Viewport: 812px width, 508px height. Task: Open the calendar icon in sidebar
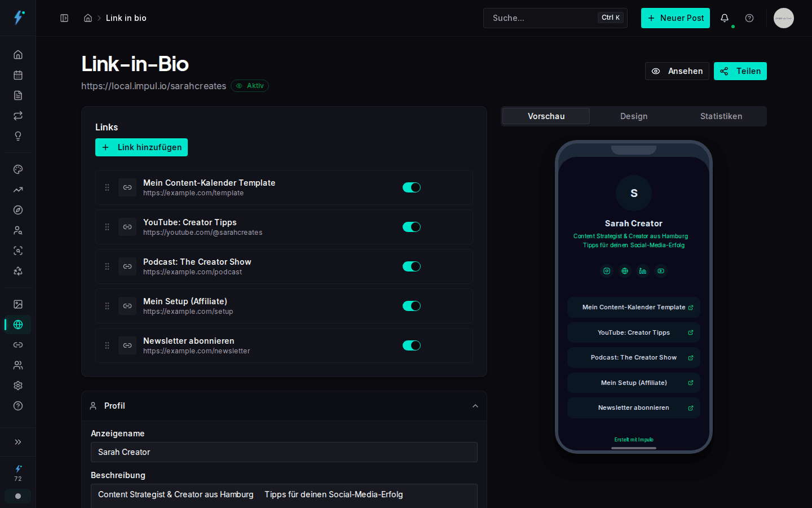[x=18, y=75]
